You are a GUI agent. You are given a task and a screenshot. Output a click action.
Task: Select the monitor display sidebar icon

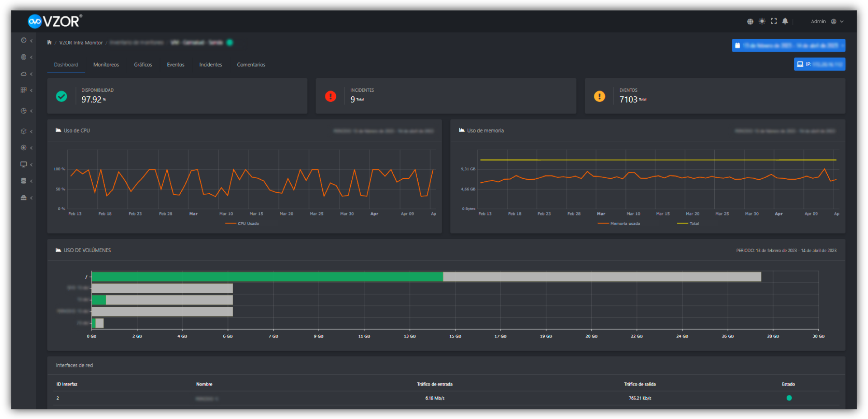coord(24,164)
